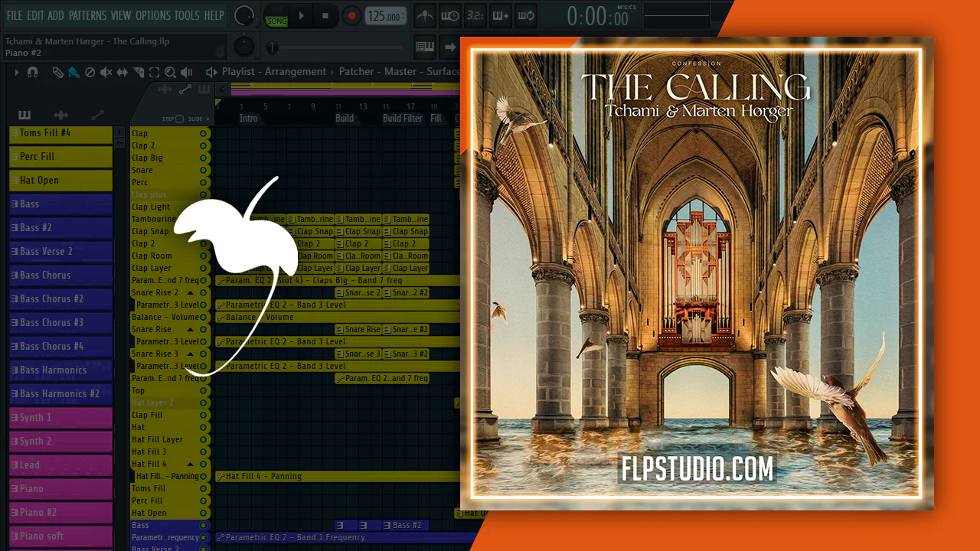Toggle typing keyboard to piano icon

pyautogui.click(x=425, y=47)
